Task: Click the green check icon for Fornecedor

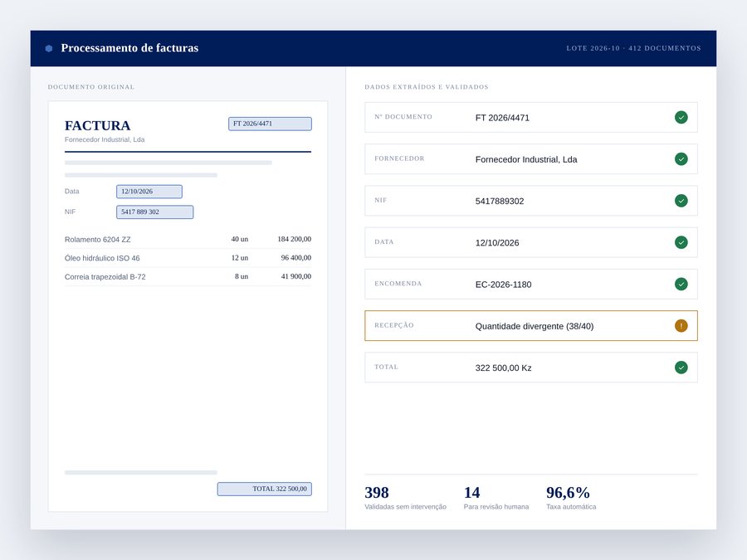Action: pyautogui.click(x=681, y=159)
